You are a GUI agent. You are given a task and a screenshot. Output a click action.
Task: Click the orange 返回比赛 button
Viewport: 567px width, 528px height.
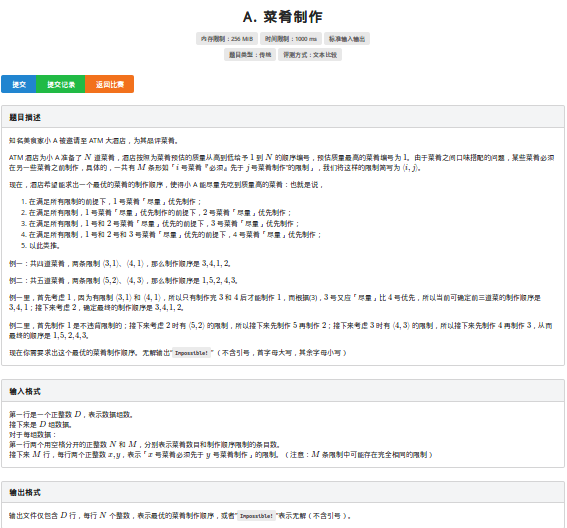[x=110, y=84]
